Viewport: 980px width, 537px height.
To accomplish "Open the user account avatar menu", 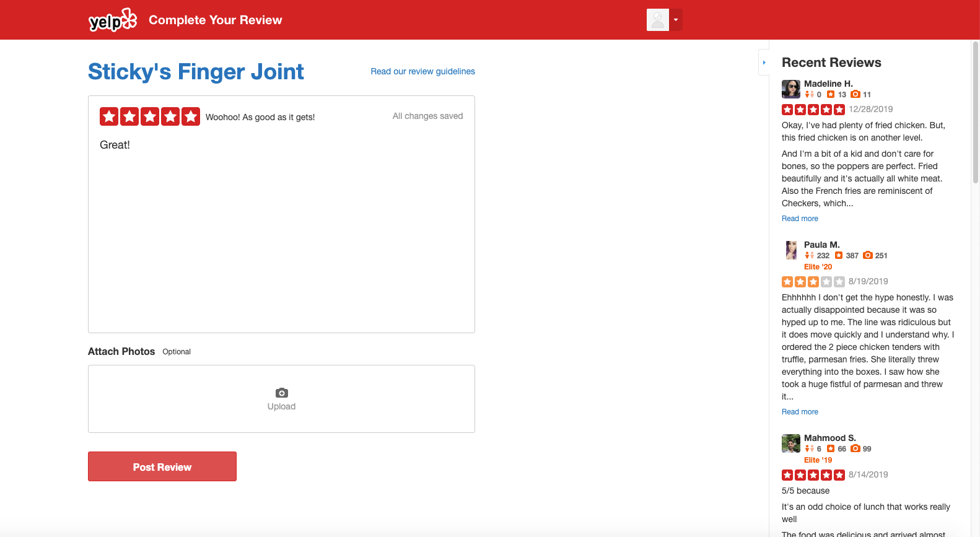I will click(x=658, y=20).
